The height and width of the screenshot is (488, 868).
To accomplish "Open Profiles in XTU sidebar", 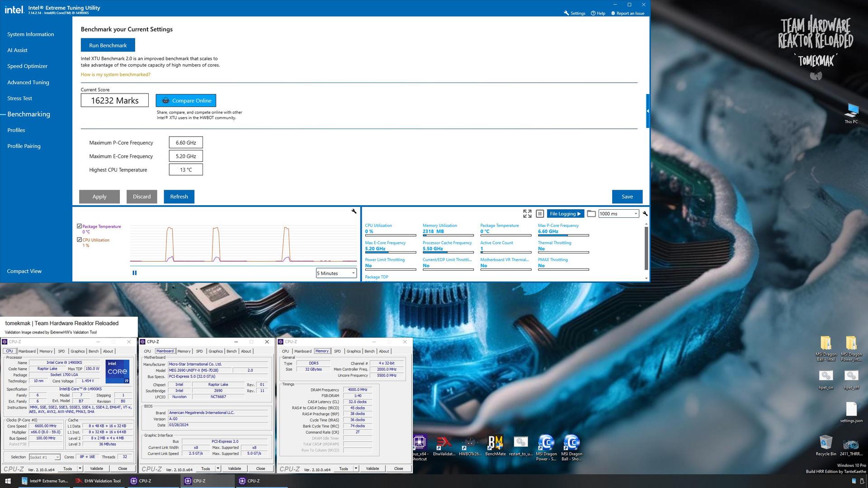I will click(16, 130).
